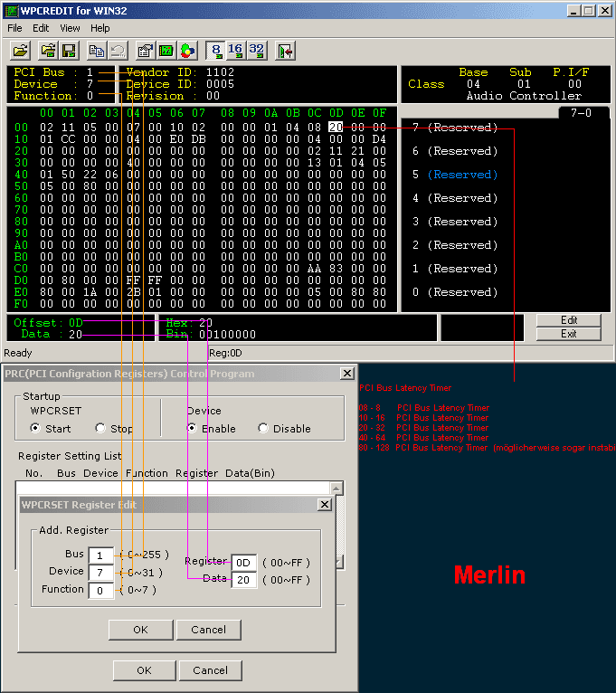This screenshot has width=616, height=693.
Task: Click hex value AA in row C0
Action: coord(314,269)
